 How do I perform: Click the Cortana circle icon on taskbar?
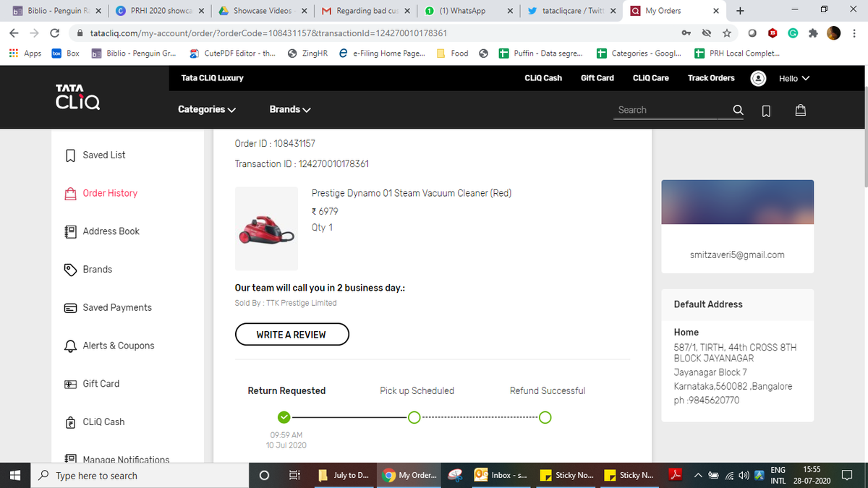pyautogui.click(x=265, y=476)
